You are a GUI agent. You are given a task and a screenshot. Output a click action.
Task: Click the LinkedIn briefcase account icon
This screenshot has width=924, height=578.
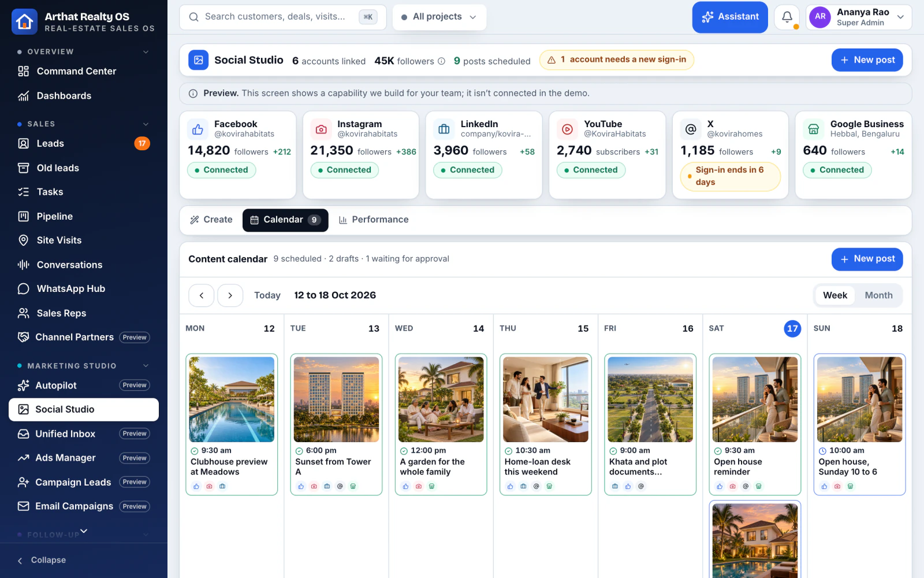(x=444, y=129)
